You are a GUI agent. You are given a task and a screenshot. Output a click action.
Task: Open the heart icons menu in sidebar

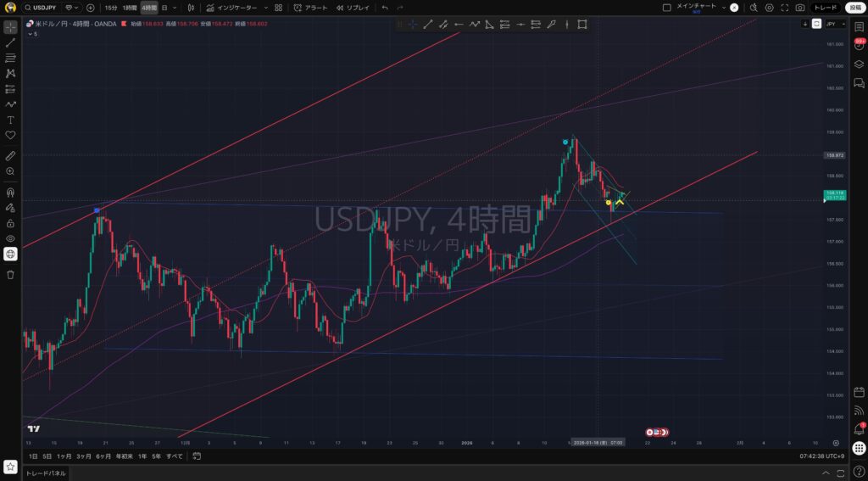coord(10,135)
